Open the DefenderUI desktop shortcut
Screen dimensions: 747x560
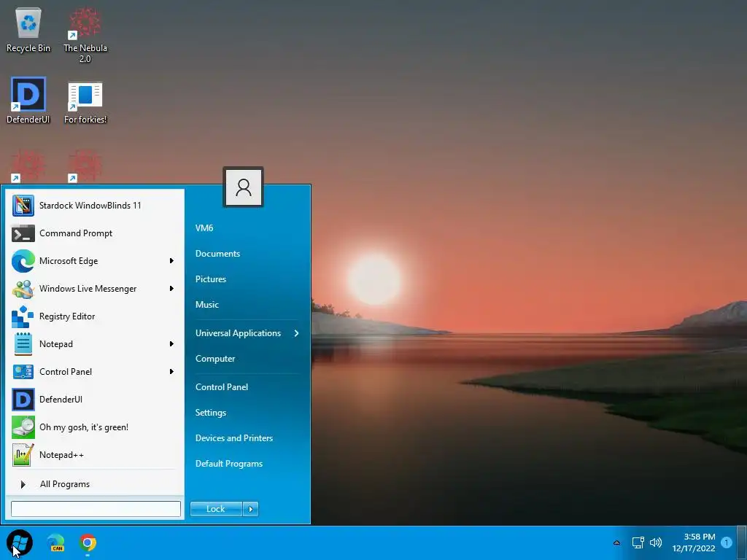[x=28, y=101]
